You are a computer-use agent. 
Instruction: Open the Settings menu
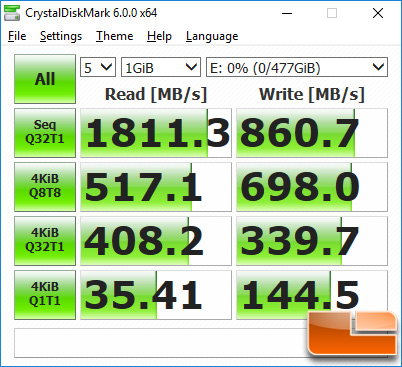[61, 36]
